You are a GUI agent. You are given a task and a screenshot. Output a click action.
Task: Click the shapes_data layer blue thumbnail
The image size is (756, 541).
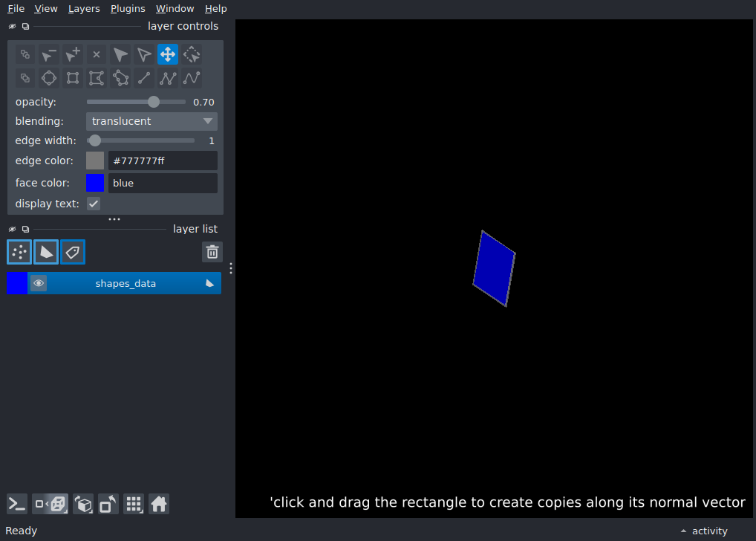[17, 283]
